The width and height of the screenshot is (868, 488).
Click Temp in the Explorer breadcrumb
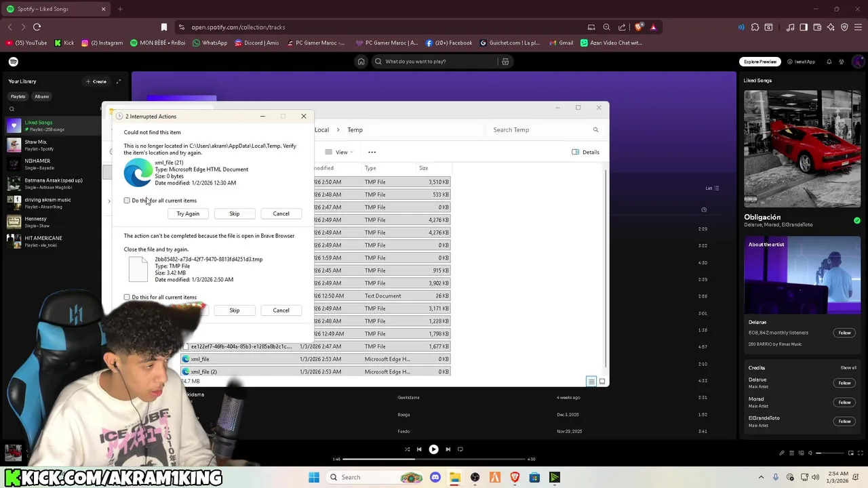click(x=355, y=130)
